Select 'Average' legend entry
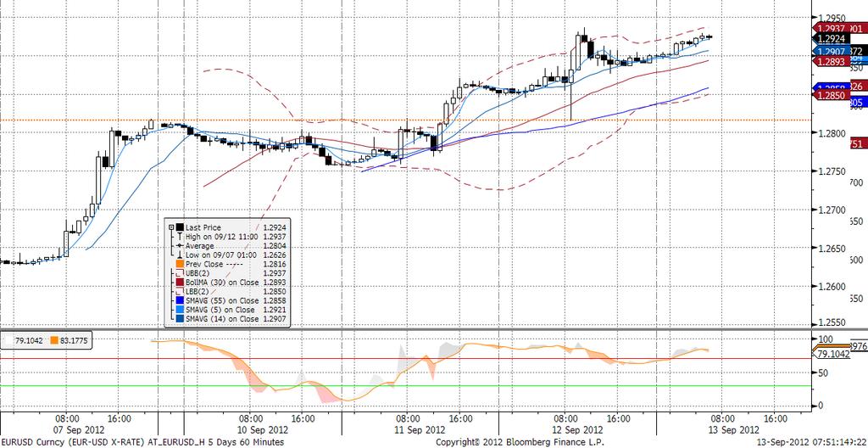 click(200, 245)
